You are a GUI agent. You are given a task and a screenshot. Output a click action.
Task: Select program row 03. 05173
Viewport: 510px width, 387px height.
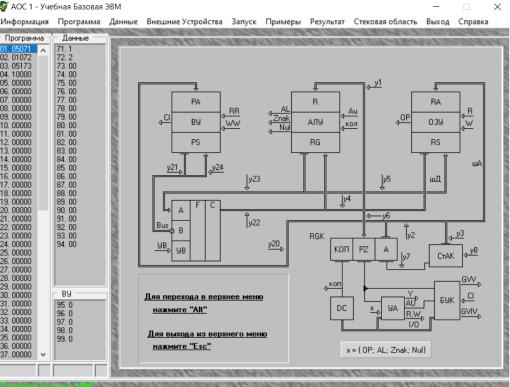[x=18, y=66]
